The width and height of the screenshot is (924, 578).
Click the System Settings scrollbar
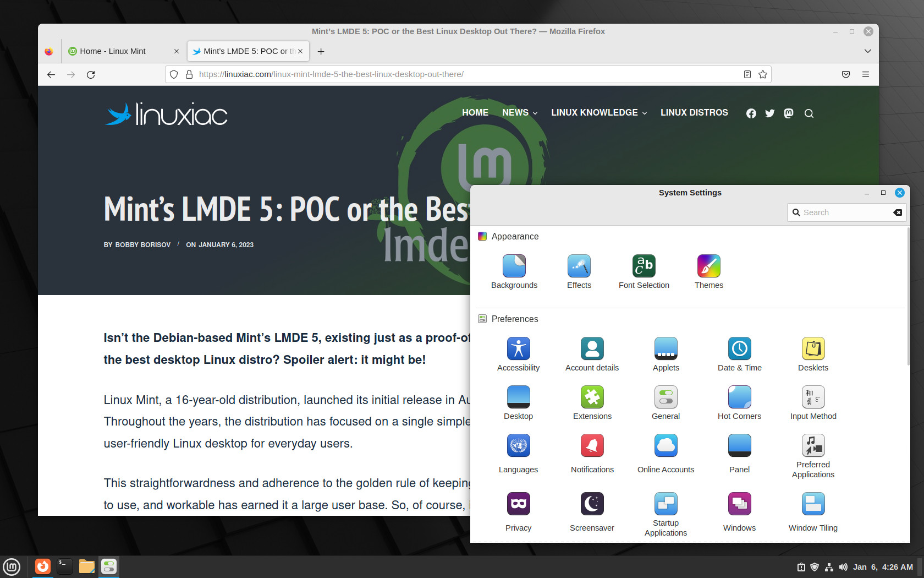tap(908, 297)
